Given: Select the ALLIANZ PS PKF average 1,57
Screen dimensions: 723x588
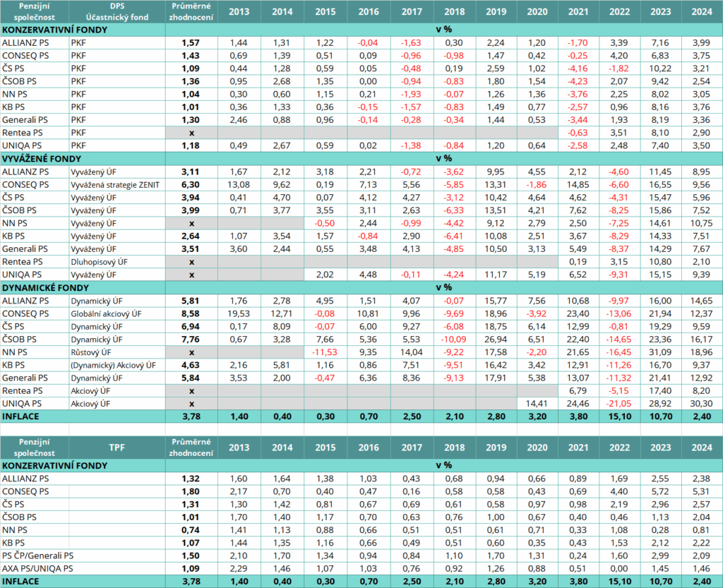Looking at the screenshot, I should click(191, 43).
